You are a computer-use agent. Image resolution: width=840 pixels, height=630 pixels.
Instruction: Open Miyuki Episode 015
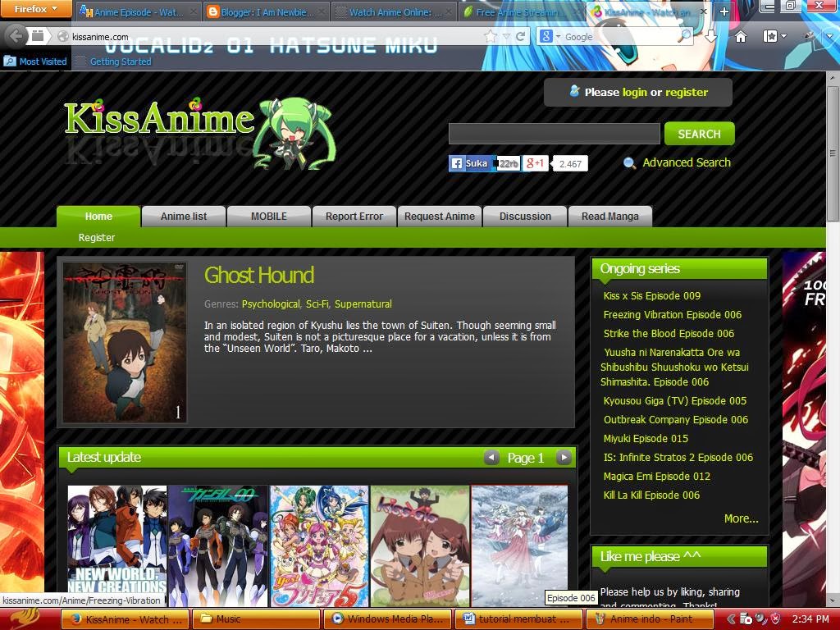point(646,438)
